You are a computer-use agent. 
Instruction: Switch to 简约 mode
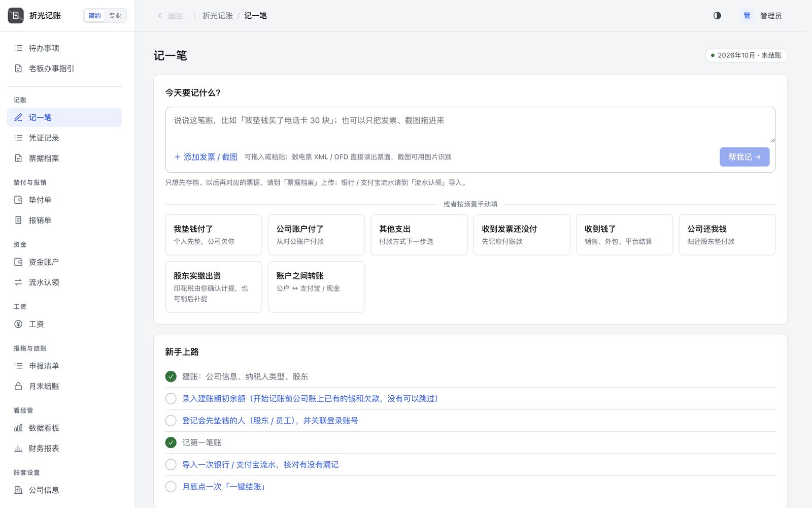95,16
